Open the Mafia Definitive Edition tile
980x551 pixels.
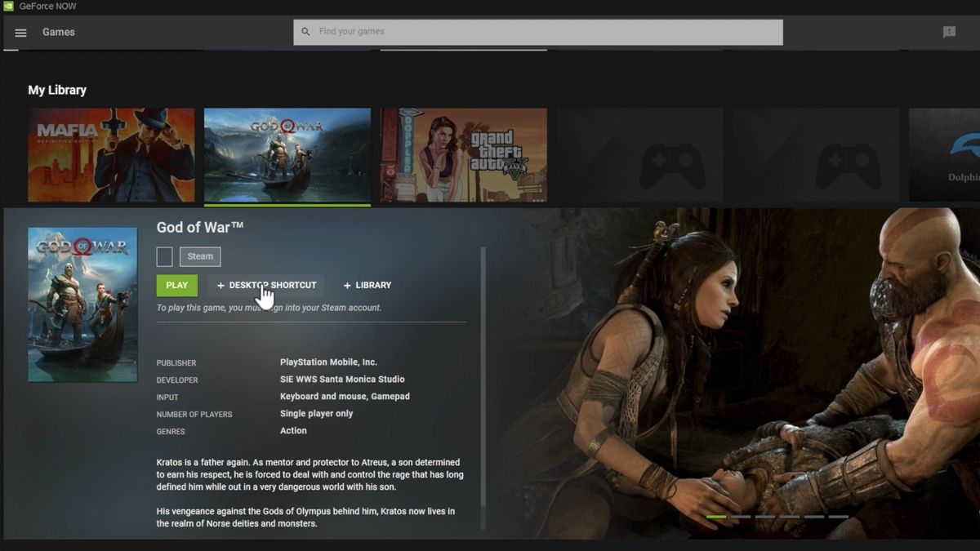pyautogui.click(x=111, y=154)
